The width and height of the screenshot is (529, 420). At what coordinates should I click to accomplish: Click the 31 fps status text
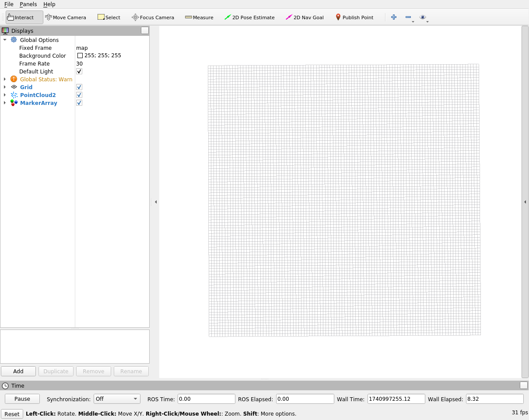(x=520, y=412)
